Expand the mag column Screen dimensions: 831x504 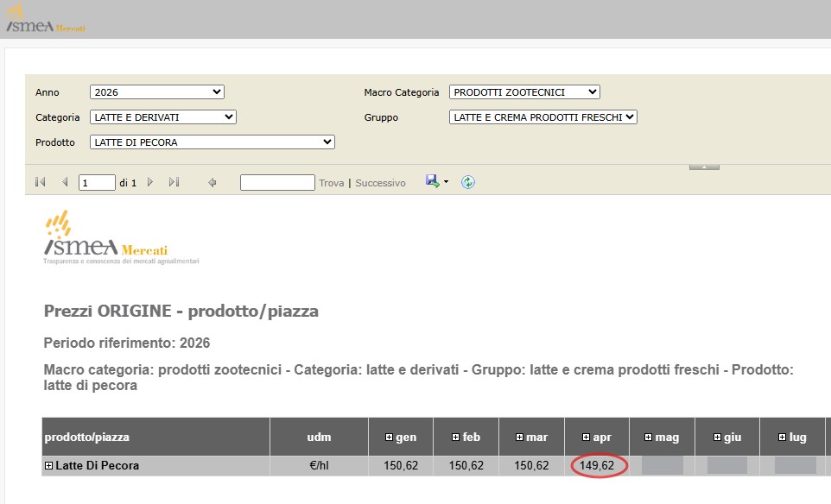point(648,438)
